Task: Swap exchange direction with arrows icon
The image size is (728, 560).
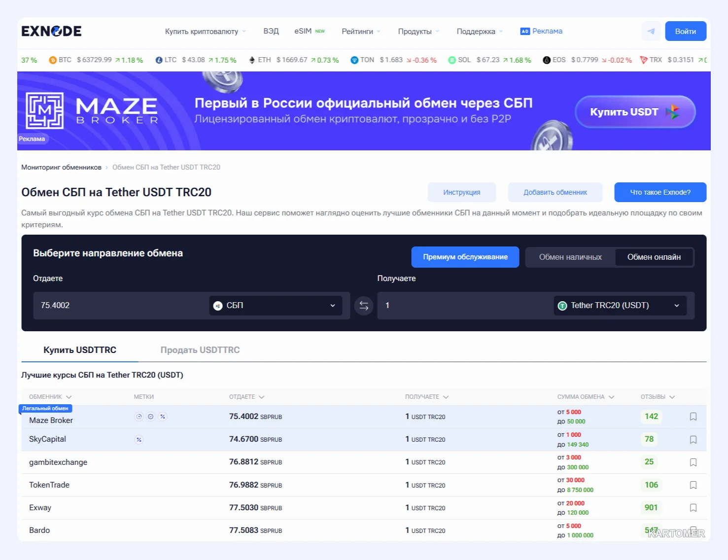Action: (364, 306)
